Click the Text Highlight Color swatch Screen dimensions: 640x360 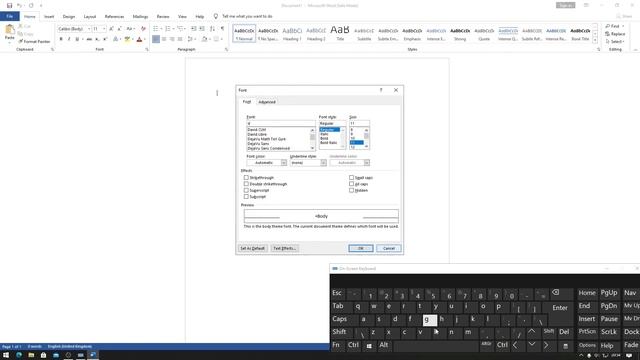coord(127,39)
